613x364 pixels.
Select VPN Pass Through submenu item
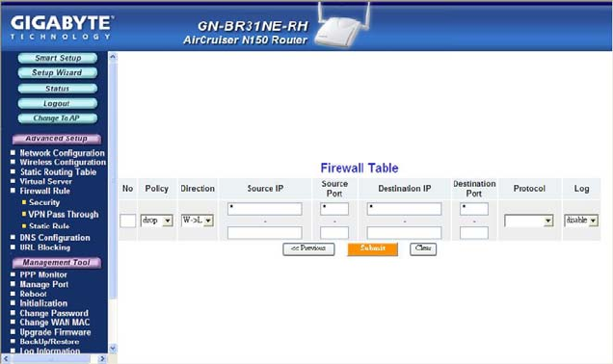64,215
